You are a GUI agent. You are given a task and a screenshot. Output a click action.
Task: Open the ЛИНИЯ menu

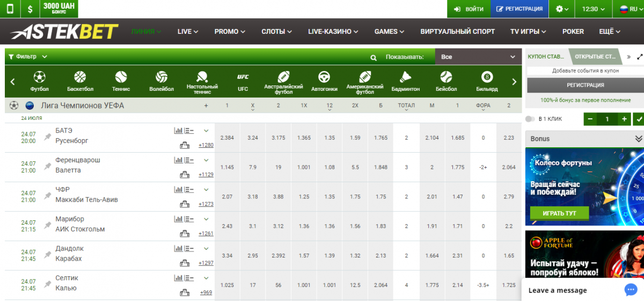click(x=146, y=32)
